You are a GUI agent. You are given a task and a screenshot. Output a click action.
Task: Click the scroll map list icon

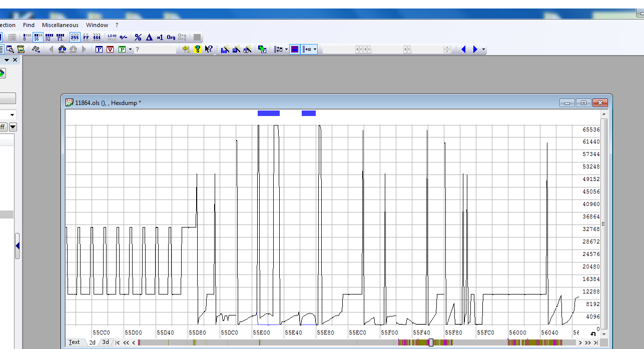point(21,49)
